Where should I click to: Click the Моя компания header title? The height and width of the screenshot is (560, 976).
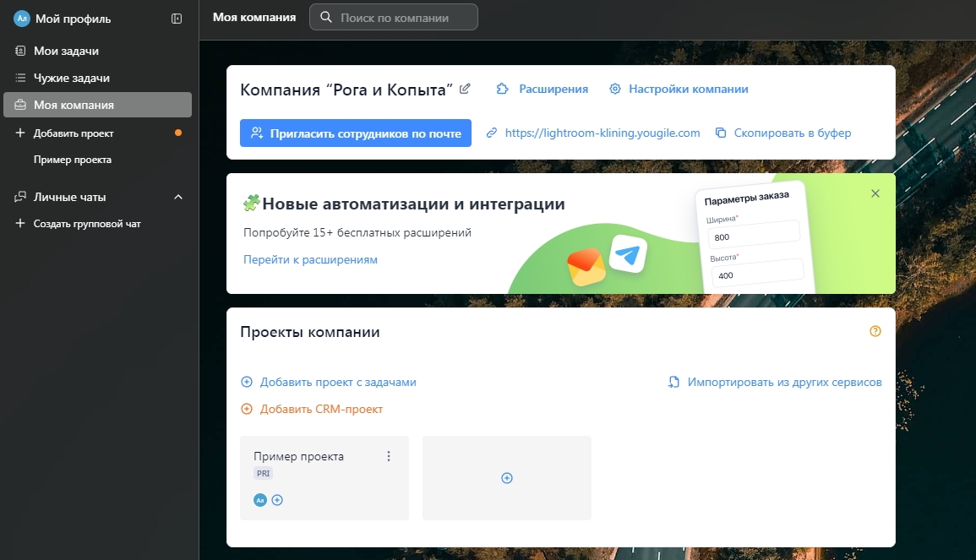pyautogui.click(x=254, y=18)
